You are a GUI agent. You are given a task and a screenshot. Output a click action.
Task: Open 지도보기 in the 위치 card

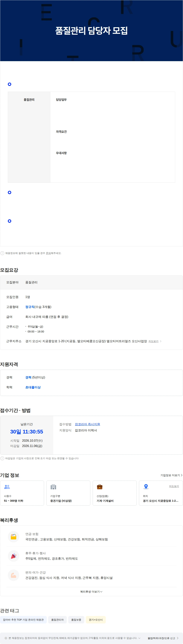[x=174, y=486]
